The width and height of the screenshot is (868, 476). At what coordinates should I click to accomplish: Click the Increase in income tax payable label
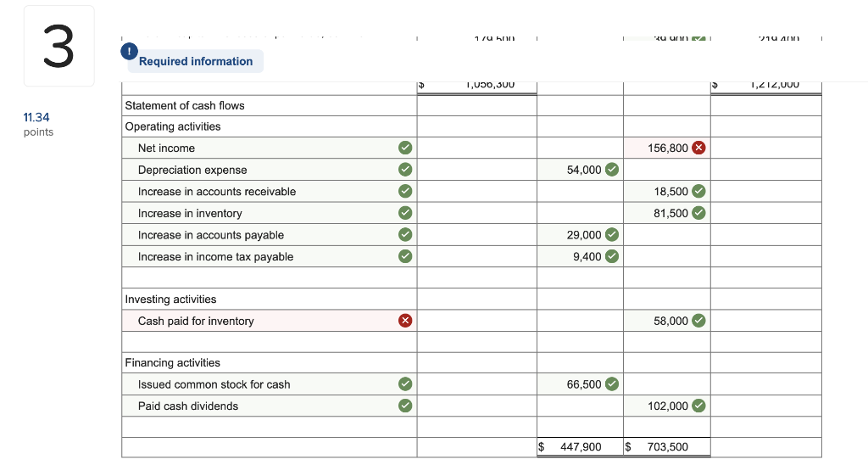pos(215,256)
